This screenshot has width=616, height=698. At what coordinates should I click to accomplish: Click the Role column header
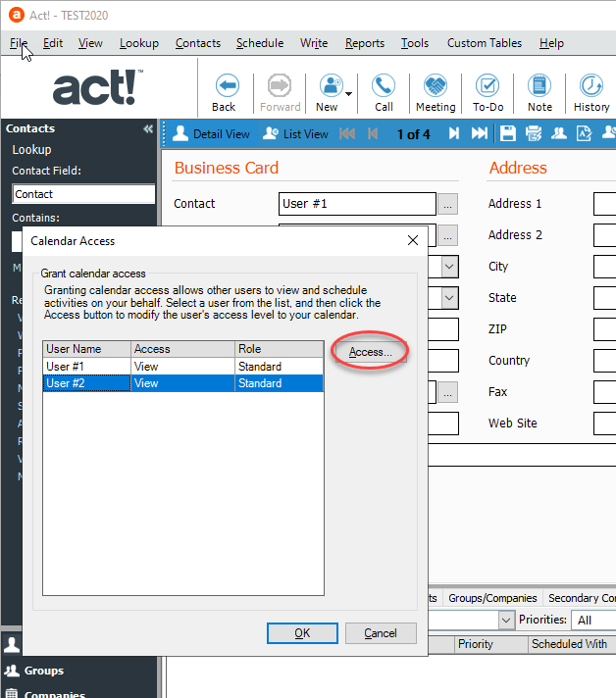point(280,349)
